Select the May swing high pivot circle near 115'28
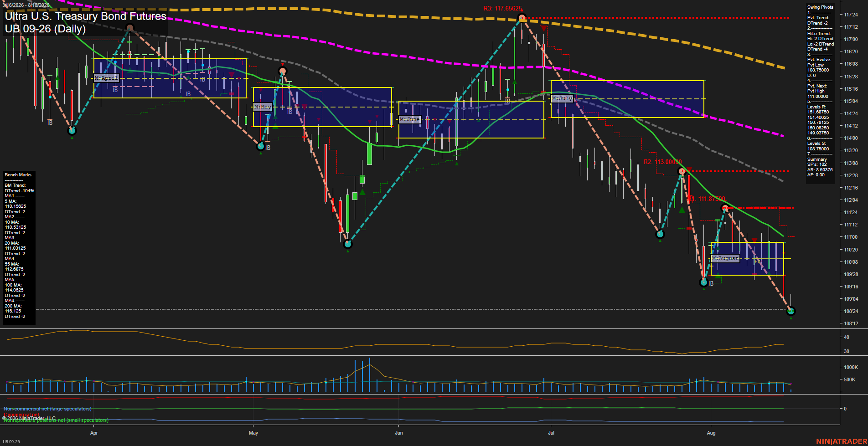 [283, 71]
